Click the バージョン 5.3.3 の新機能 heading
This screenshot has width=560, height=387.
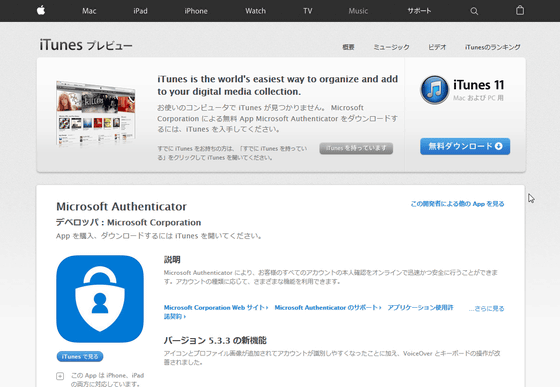(215, 341)
